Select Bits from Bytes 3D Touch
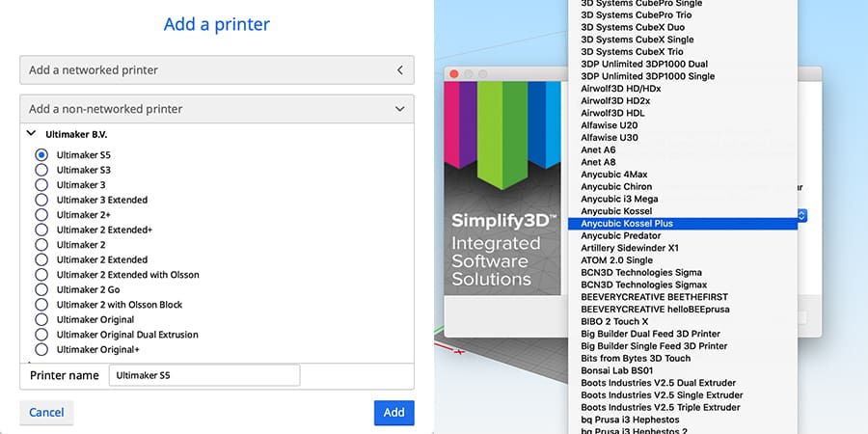868x434 pixels. (x=683, y=358)
